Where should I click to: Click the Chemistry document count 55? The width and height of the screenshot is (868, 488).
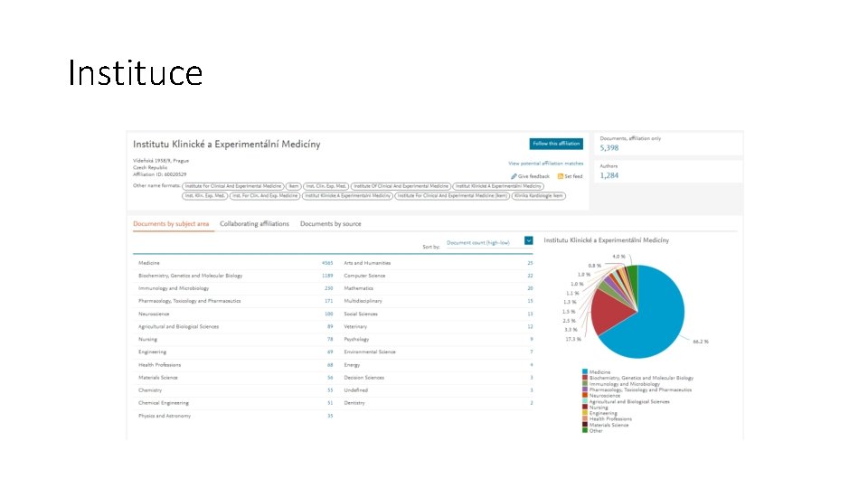[331, 390]
